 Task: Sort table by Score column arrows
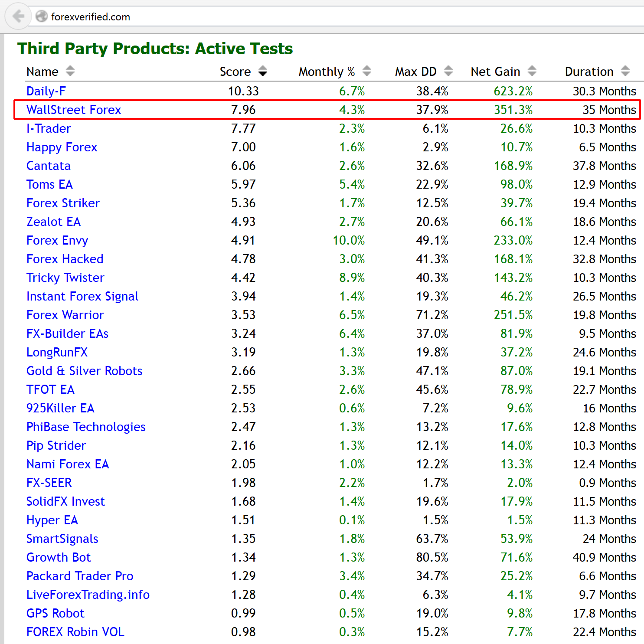click(263, 71)
